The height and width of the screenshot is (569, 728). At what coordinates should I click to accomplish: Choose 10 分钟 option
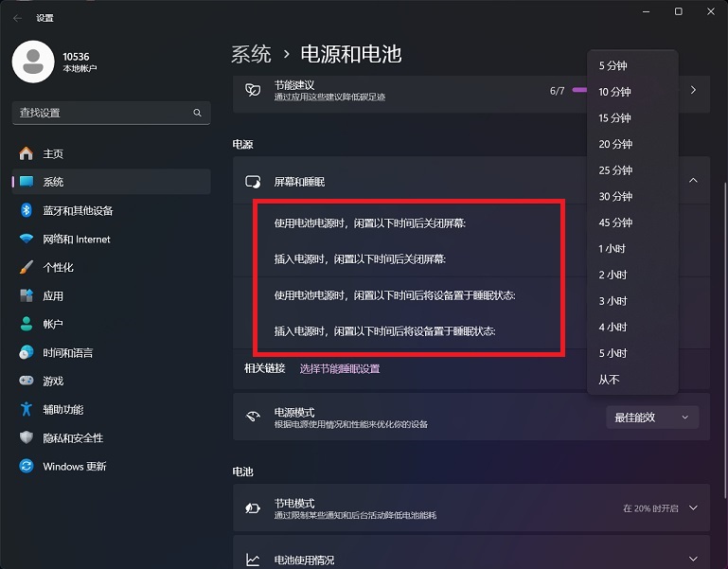[x=632, y=92]
